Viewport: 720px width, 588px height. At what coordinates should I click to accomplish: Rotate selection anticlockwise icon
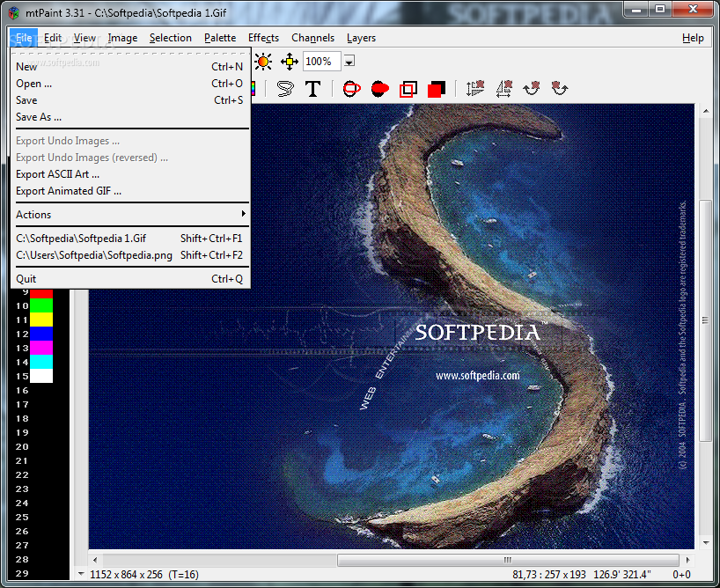559,89
